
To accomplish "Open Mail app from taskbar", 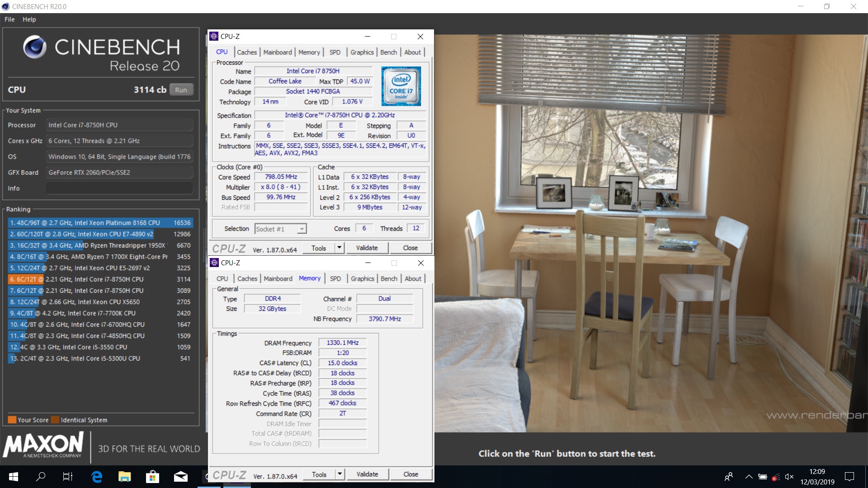I will (x=181, y=477).
